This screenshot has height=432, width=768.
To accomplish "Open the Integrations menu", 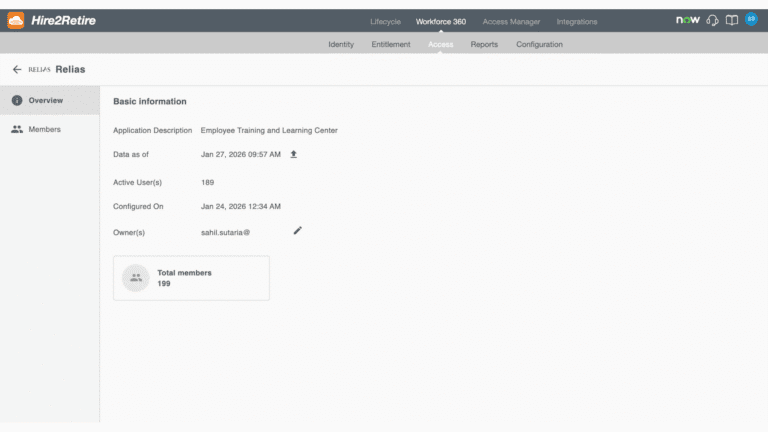I will click(577, 22).
